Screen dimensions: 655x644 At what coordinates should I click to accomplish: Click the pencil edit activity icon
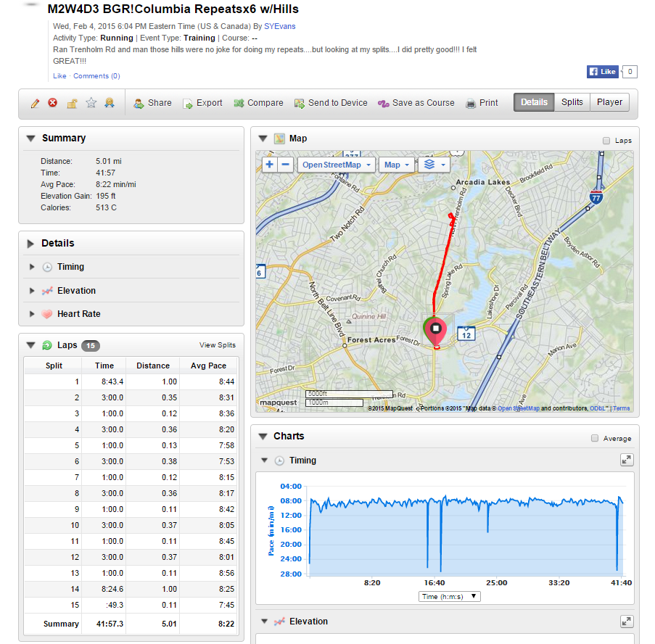[x=35, y=103]
